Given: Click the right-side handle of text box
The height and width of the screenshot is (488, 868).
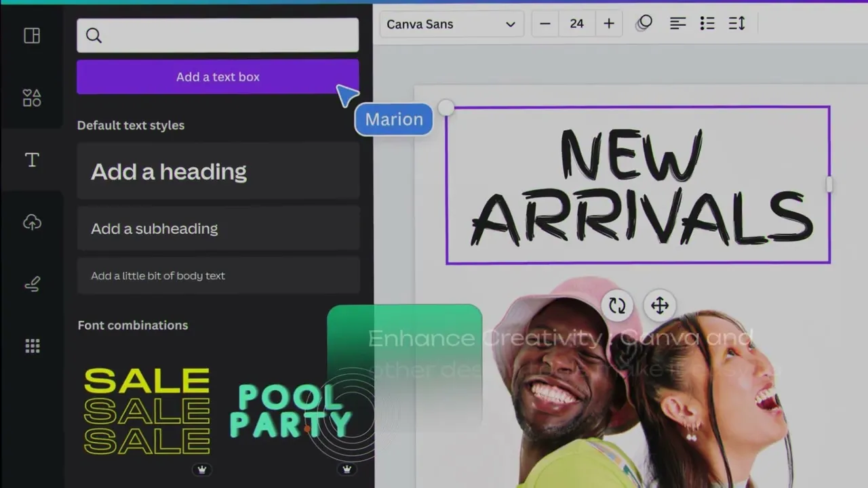Looking at the screenshot, I should pyautogui.click(x=830, y=184).
